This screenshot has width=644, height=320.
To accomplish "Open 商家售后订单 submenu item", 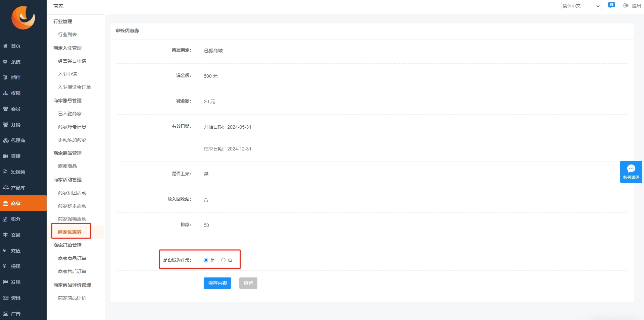I will (x=72, y=271).
